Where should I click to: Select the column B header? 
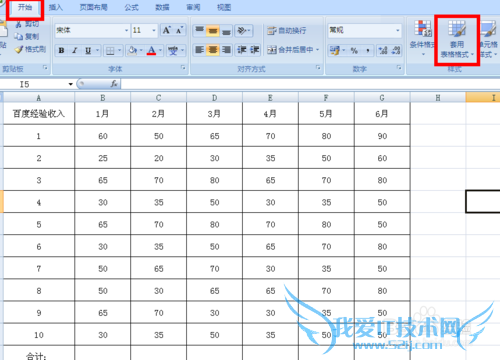(103, 98)
